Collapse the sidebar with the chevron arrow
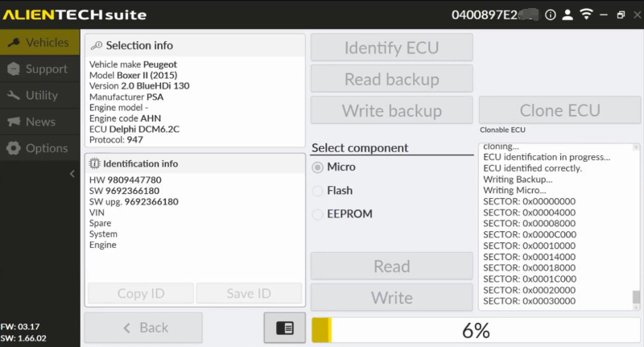Image resolution: width=644 pixels, height=347 pixels. point(72,174)
